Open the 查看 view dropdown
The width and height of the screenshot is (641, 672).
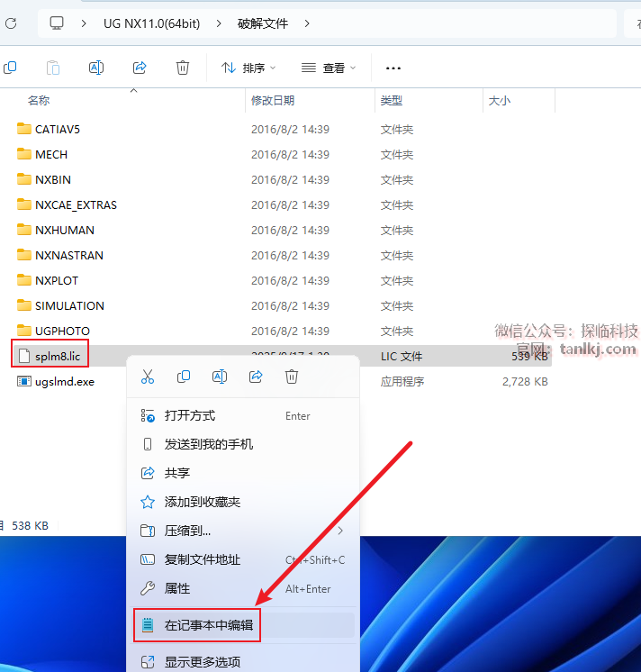(329, 68)
